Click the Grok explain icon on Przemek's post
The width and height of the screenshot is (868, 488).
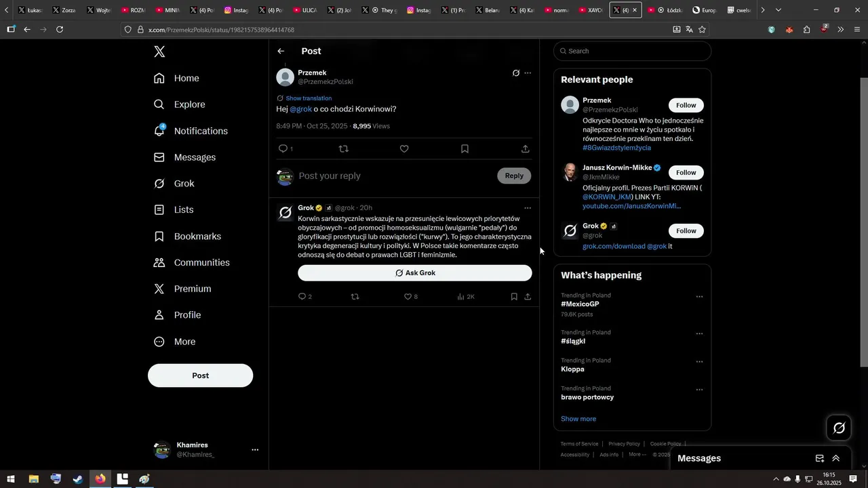coord(516,73)
